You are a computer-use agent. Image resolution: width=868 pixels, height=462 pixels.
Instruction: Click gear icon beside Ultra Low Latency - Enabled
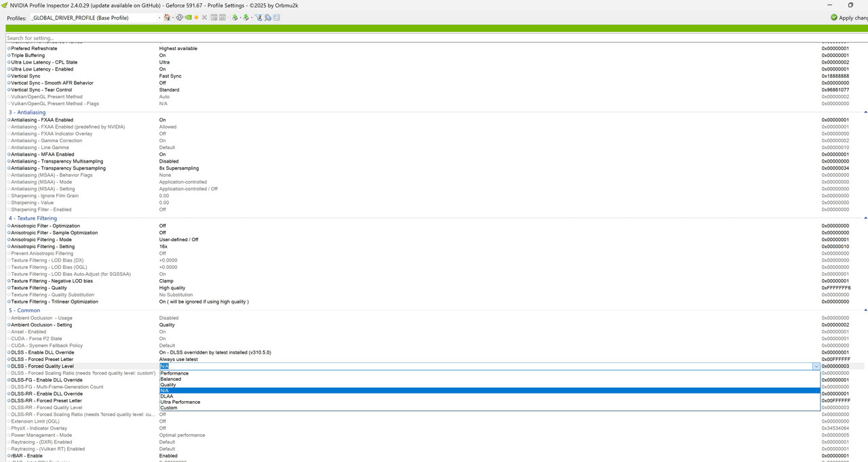(x=9, y=69)
